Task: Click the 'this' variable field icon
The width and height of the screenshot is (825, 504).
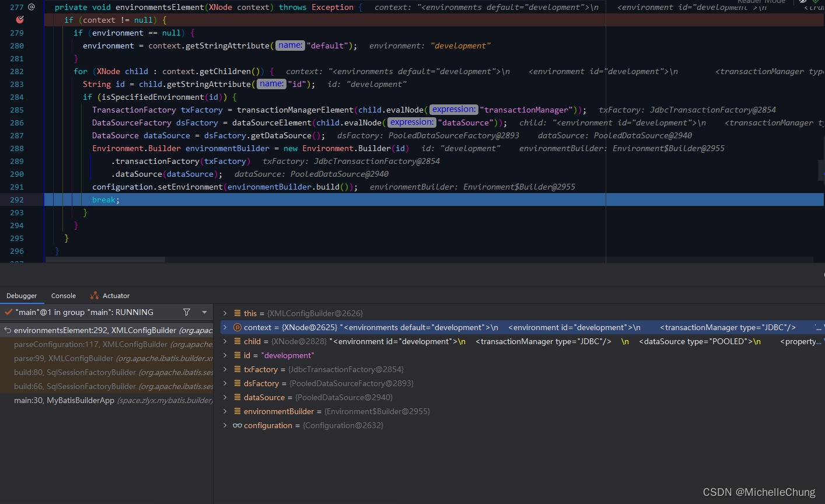Action: 237,313
